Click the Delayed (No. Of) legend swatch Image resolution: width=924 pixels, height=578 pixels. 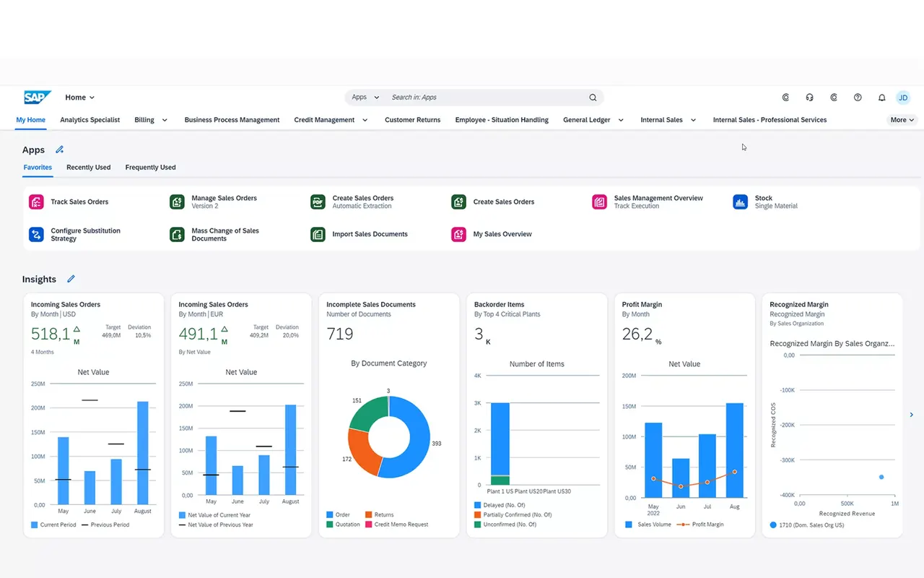477,505
